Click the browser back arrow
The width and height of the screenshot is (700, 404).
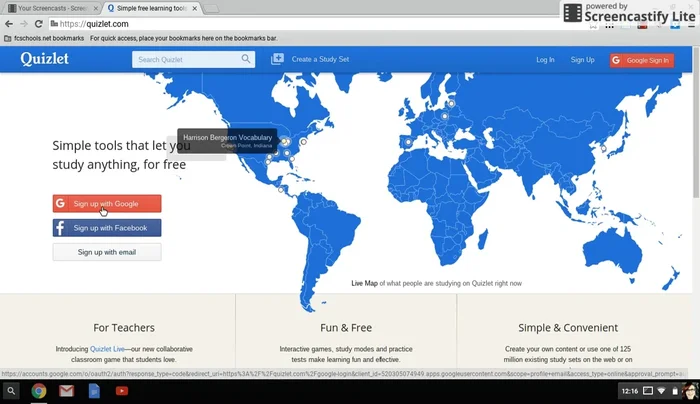point(9,24)
